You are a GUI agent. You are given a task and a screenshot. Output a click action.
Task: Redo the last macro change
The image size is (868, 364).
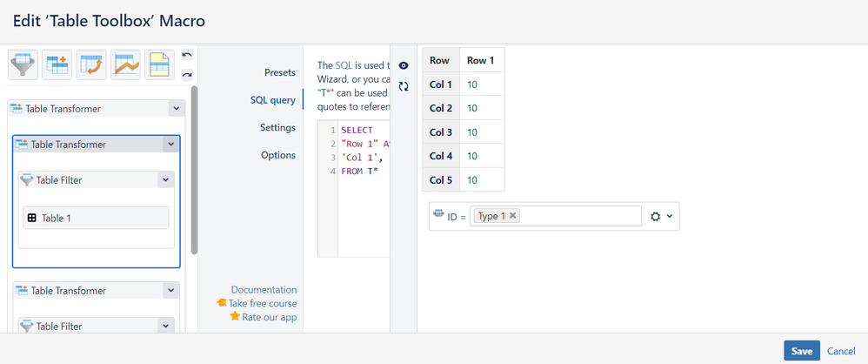click(x=187, y=75)
